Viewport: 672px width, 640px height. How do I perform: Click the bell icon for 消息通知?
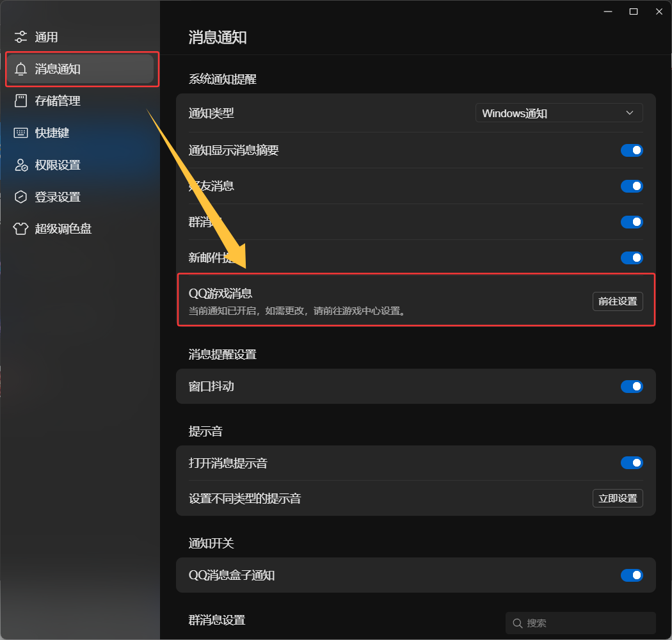[x=21, y=69]
